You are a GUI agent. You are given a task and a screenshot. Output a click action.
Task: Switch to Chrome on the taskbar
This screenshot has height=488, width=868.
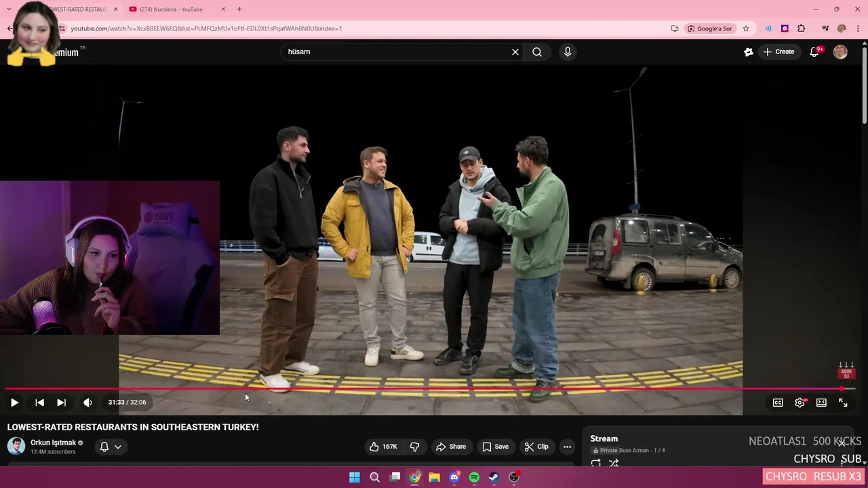(x=414, y=477)
